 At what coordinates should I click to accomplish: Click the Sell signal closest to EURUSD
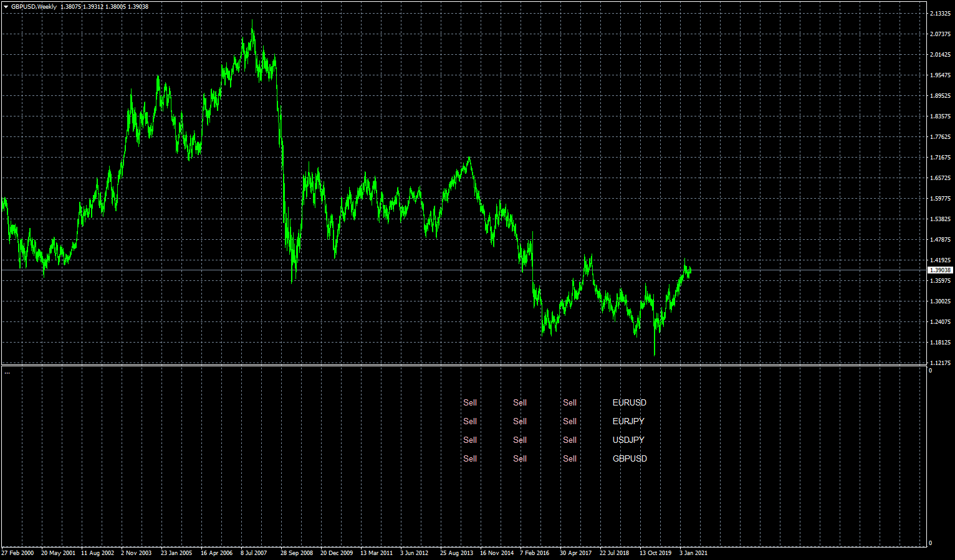click(570, 402)
